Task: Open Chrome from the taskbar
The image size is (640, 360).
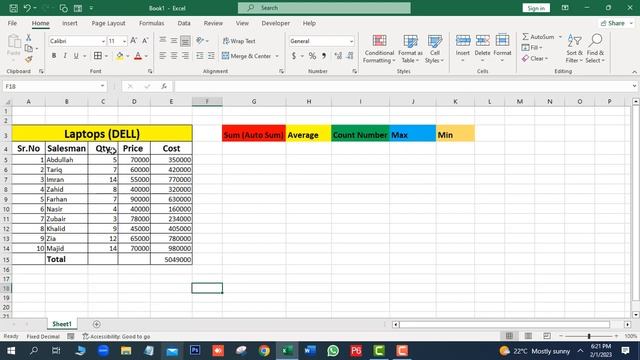Action: (264, 351)
